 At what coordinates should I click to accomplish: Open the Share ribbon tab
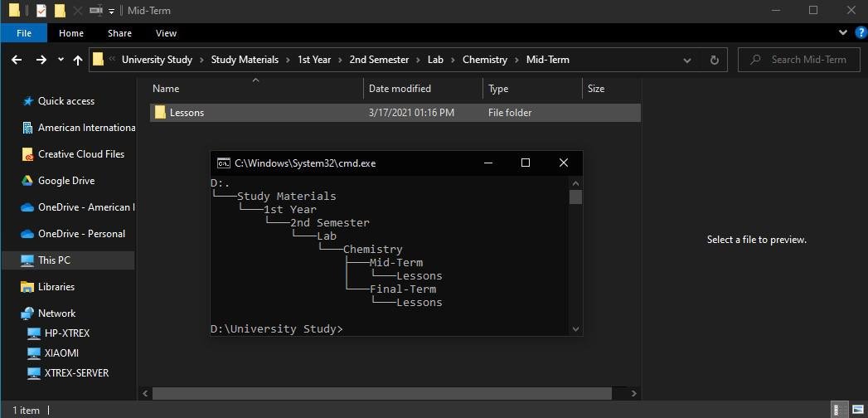pyautogui.click(x=119, y=33)
